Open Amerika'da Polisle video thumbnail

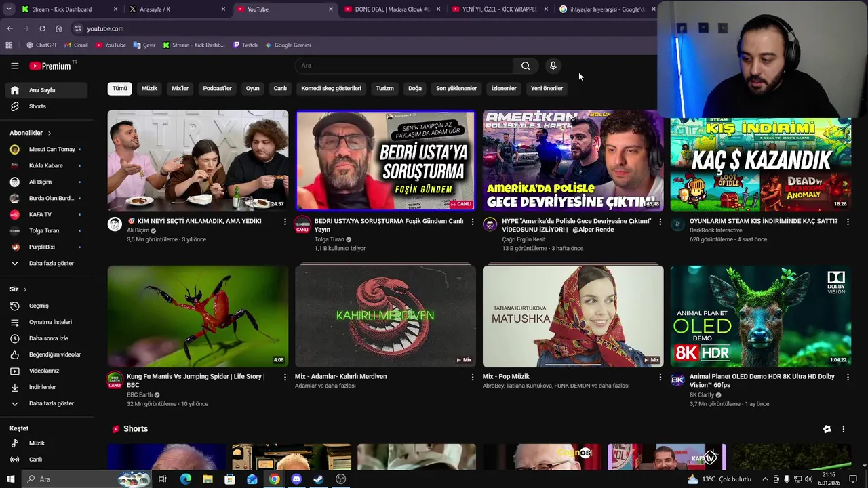pyautogui.click(x=573, y=161)
